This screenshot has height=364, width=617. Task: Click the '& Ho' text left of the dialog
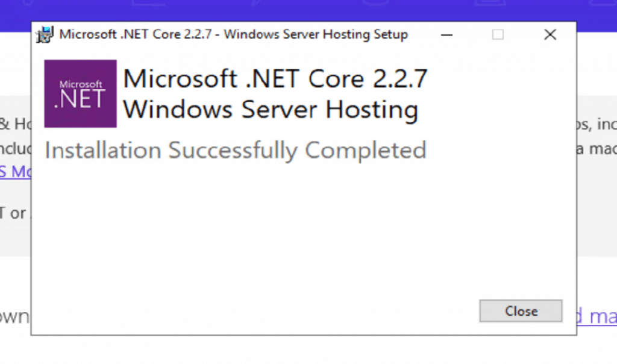15,124
